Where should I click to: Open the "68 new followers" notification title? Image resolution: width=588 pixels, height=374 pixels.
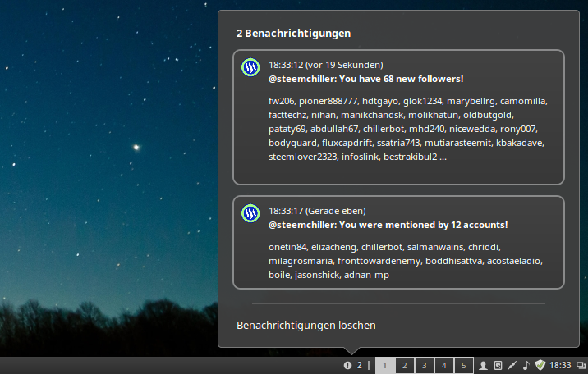point(366,79)
